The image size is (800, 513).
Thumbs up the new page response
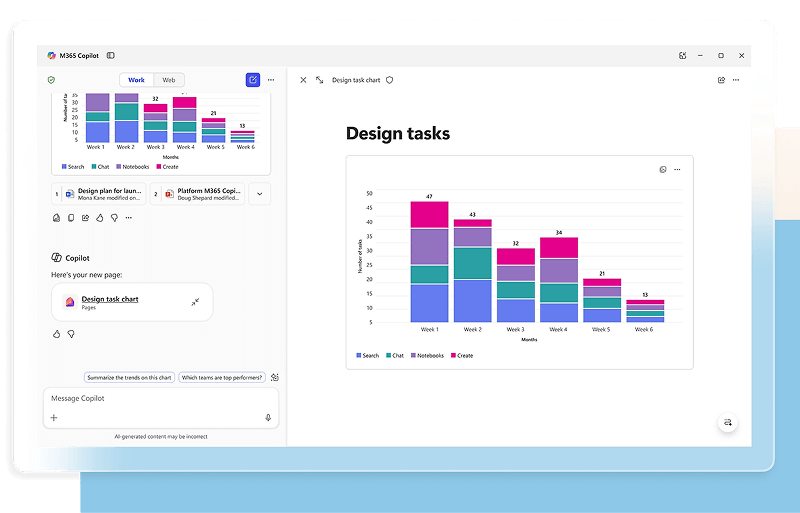(57, 334)
